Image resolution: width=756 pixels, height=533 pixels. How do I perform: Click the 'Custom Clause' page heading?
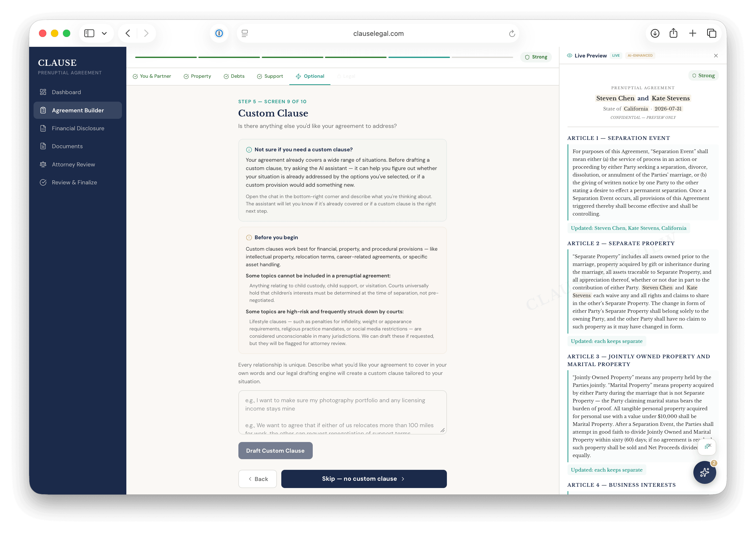pyautogui.click(x=273, y=113)
